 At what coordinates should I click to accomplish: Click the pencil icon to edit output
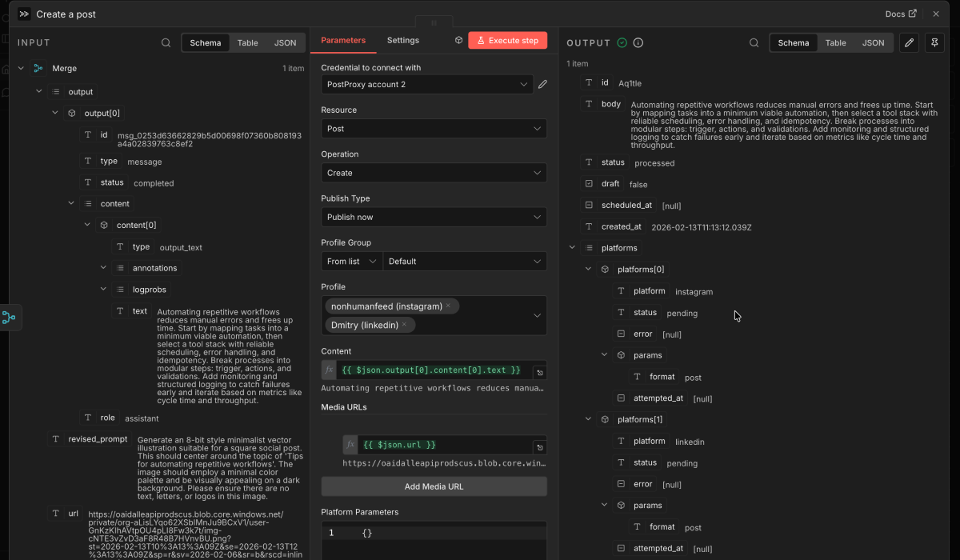tap(909, 42)
